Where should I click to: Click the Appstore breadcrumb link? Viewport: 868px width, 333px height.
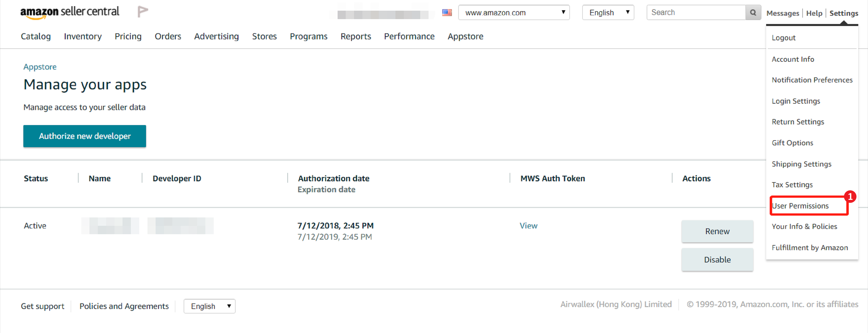point(40,67)
